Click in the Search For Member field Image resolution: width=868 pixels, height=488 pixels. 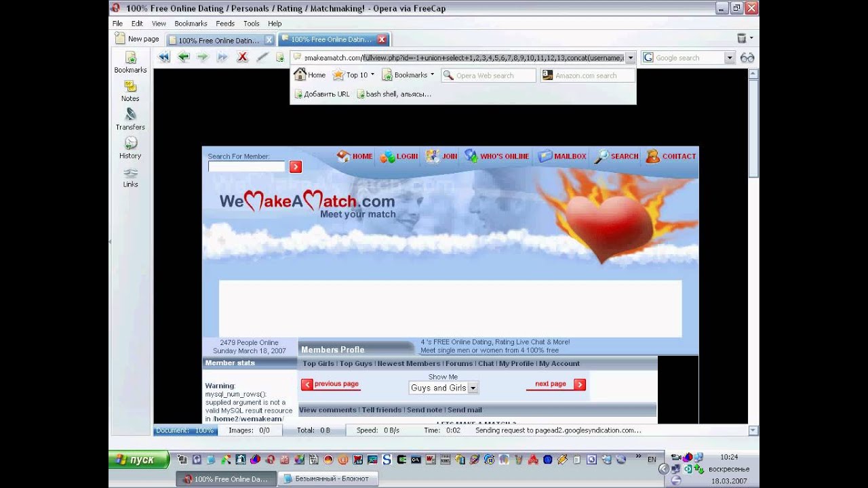coord(247,167)
